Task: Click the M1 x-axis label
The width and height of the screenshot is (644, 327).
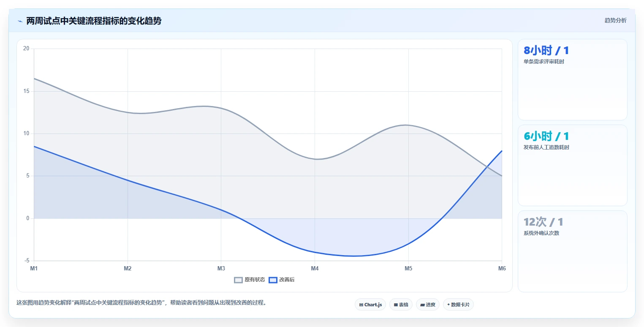Action: [x=34, y=268]
